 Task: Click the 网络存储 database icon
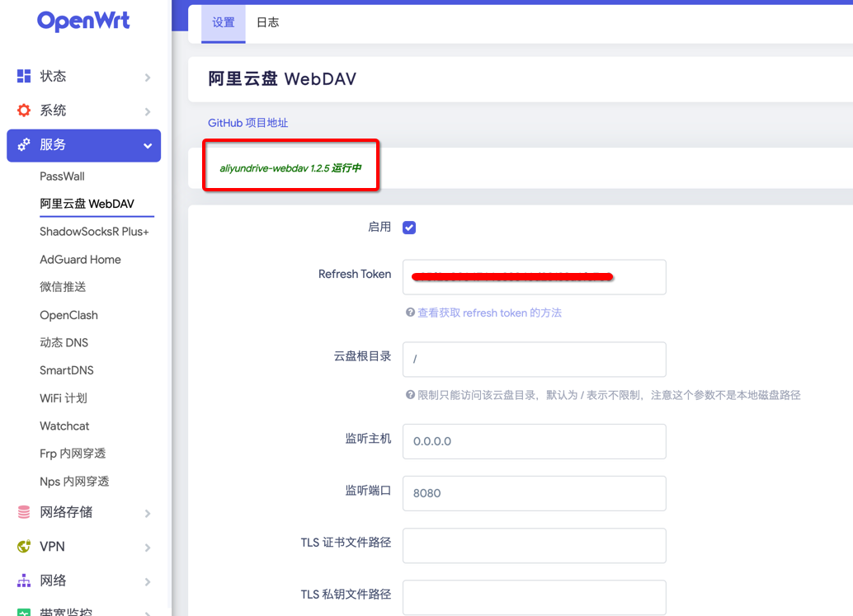(24, 512)
